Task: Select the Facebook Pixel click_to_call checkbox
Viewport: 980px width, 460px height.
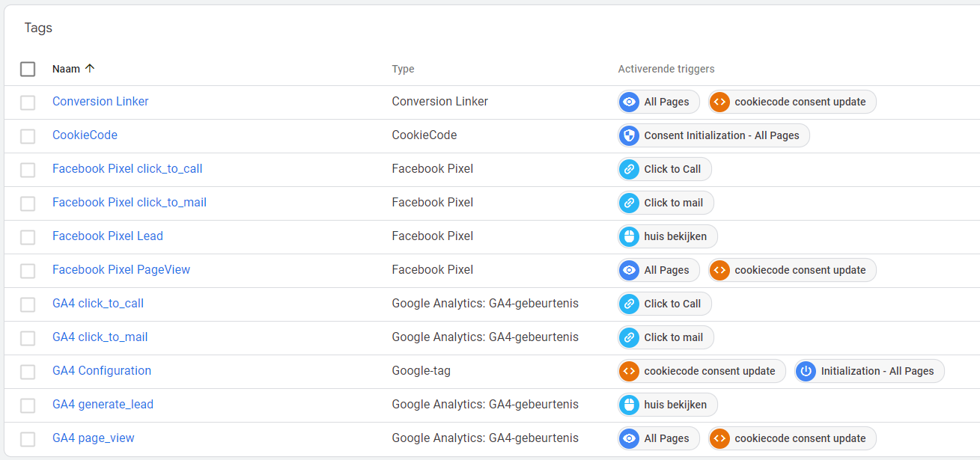Action: [x=28, y=170]
